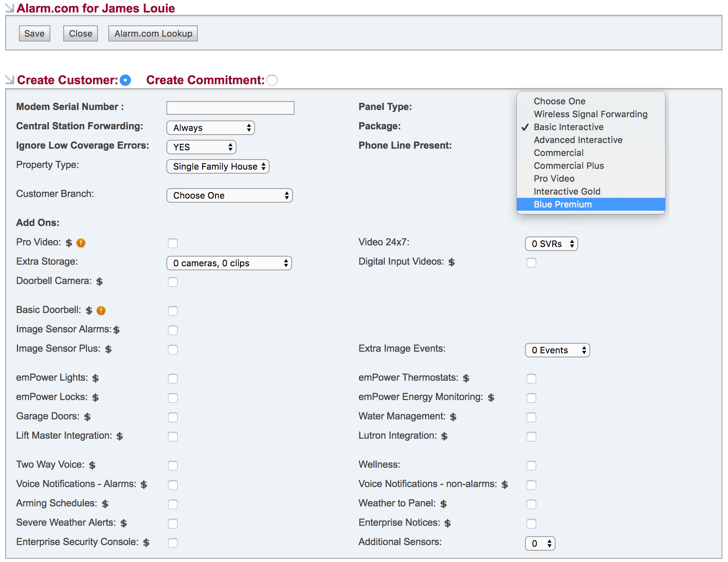
Task: Select Blue Premium package option
Action: pos(591,204)
